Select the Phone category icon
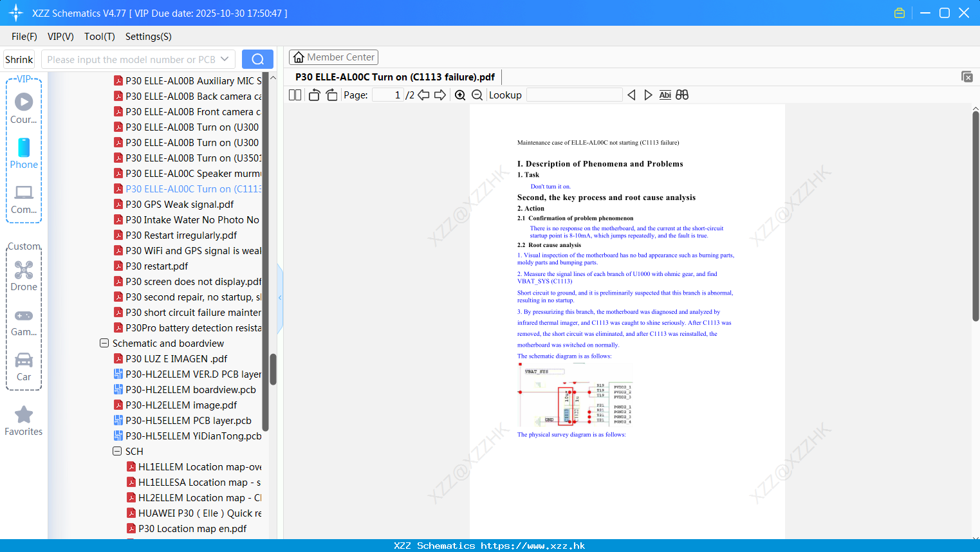980x552 pixels. (24, 153)
